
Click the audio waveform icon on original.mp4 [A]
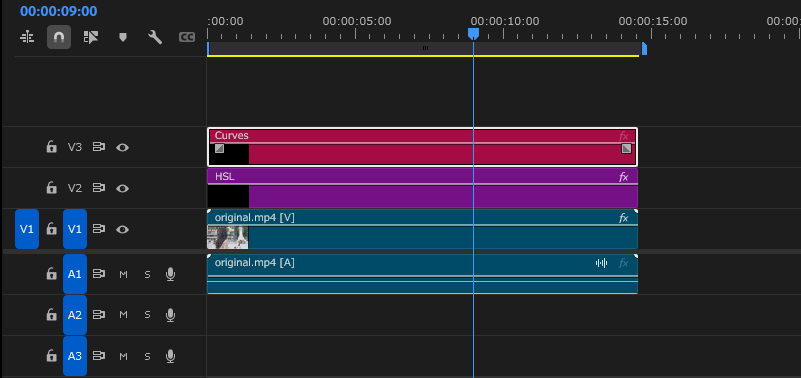tap(601, 263)
